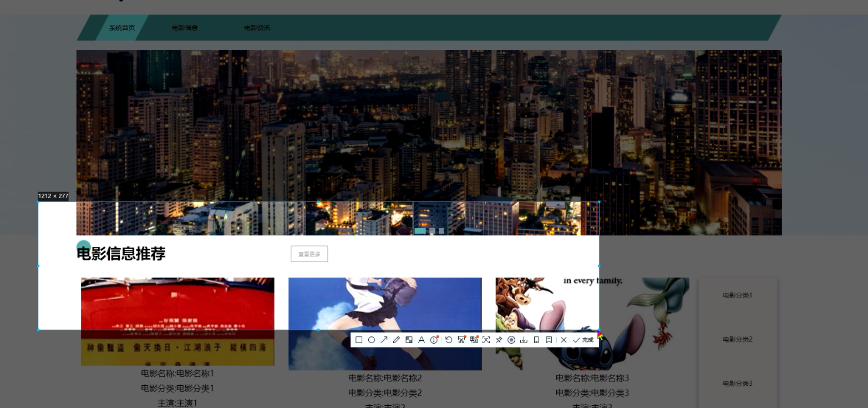This screenshot has width=868, height=408.
Task: Open the anime girl poster 电影名称2
Action: coord(385,324)
